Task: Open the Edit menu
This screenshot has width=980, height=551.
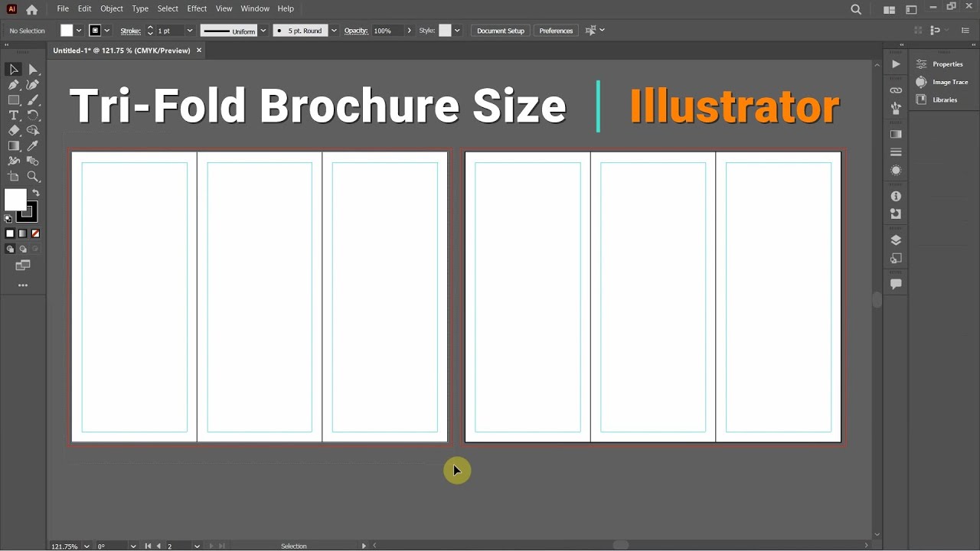Action: click(x=84, y=8)
